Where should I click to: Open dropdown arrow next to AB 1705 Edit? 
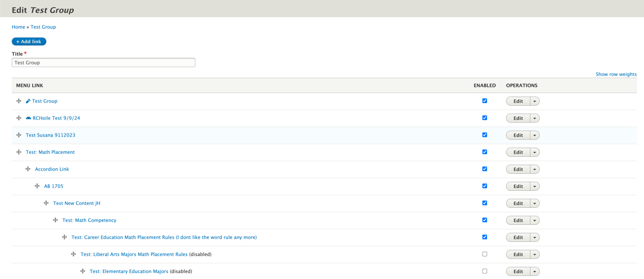point(534,186)
